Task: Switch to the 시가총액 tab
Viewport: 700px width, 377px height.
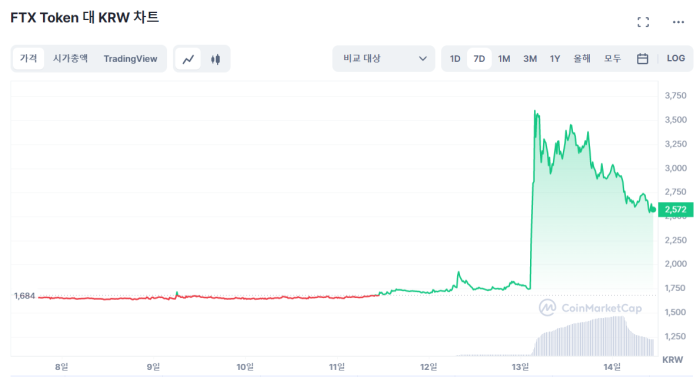Action: point(71,59)
